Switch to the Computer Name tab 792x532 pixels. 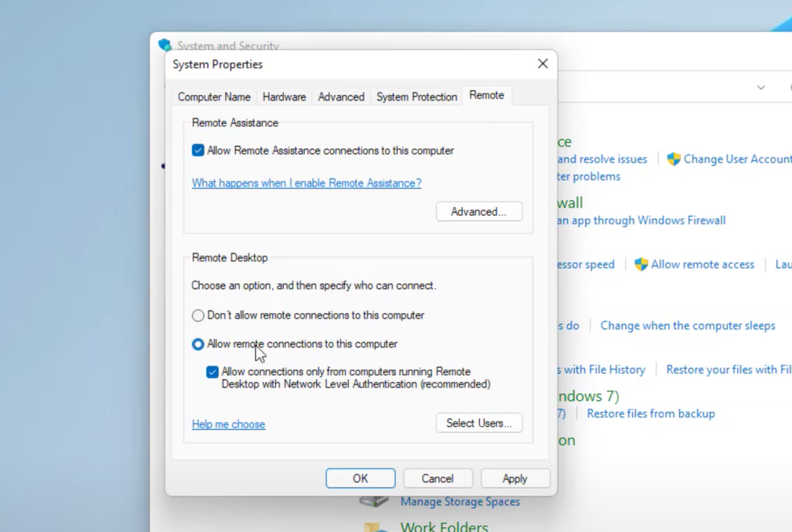pyautogui.click(x=214, y=97)
